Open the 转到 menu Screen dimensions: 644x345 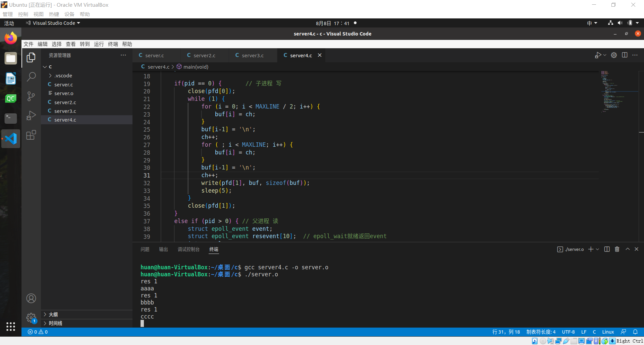point(85,44)
